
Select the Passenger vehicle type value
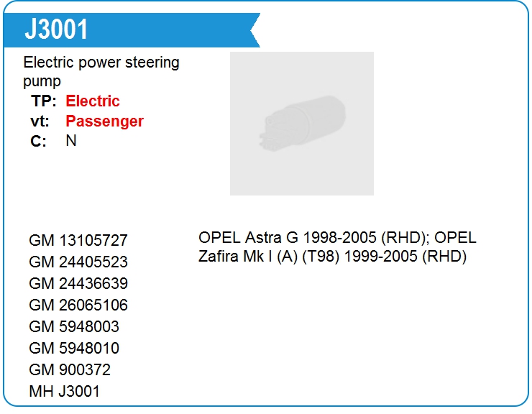(104, 121)
